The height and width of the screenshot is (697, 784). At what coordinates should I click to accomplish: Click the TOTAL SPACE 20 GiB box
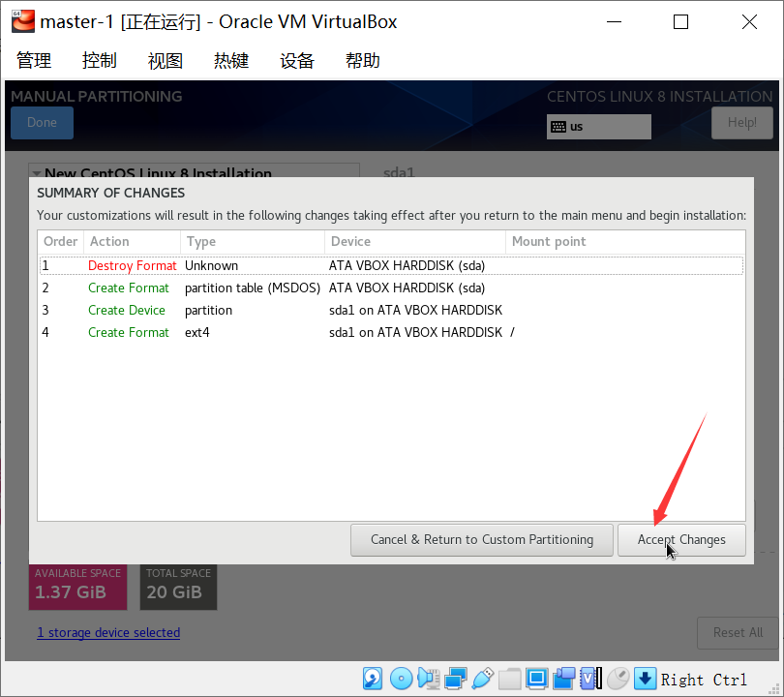[x=178, y=587]
